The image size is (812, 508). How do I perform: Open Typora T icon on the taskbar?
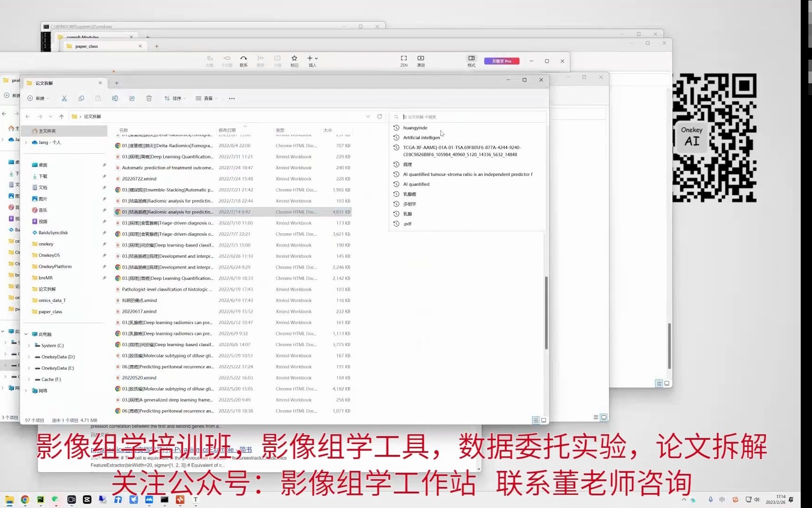[195, 500]
